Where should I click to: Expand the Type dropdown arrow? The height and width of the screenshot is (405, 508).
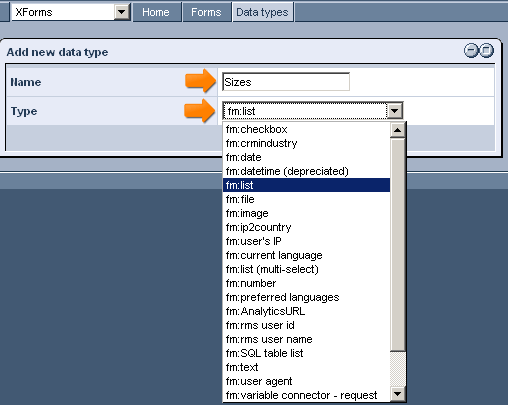pyautogui.click(x=395, y=111)
